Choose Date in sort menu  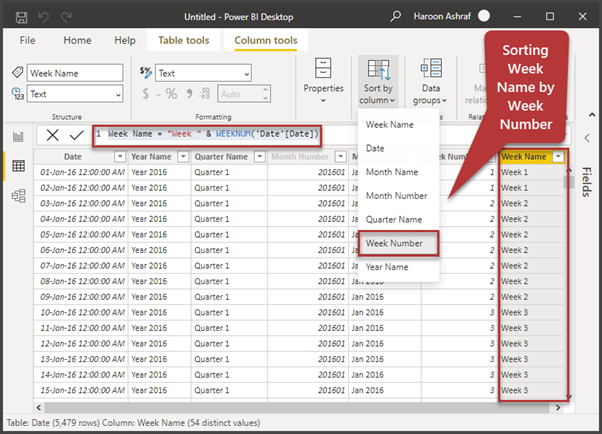coord(398,148)
